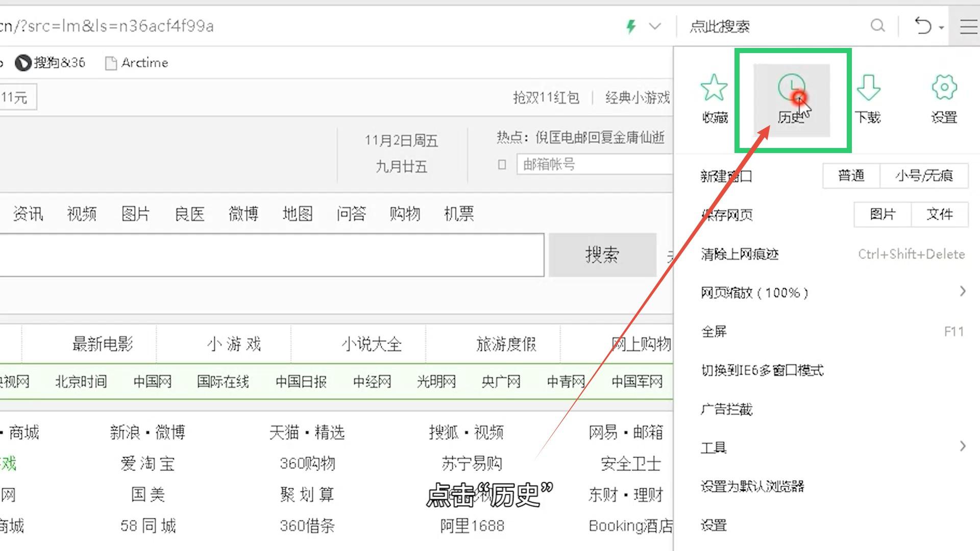Open the 58同城 link

point(148,525)
